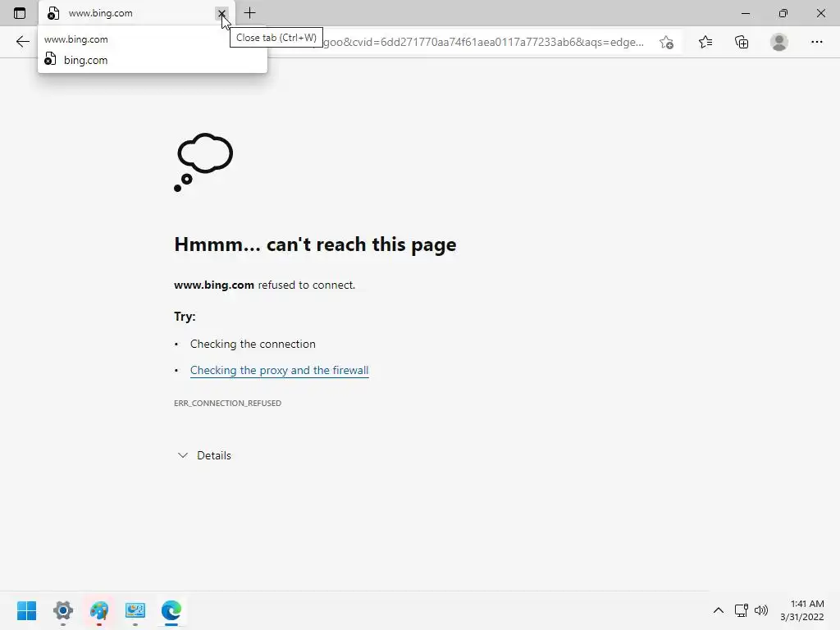Open Checking the proxy and the firewall link
Image resolution: width=840 pixels, height=630 pixels.
click(279, 370)
